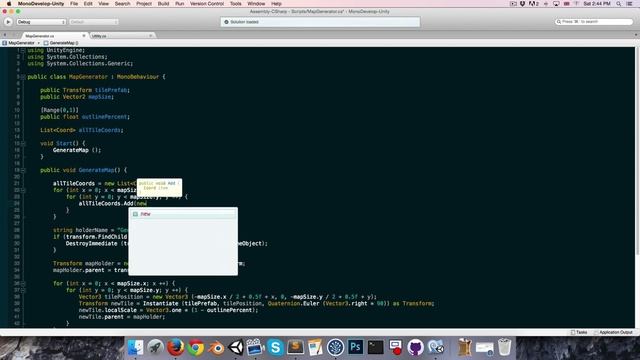Screen dimensions: 640x360
Task: Open the Application Output pad
Action: [x=613, y=332]
